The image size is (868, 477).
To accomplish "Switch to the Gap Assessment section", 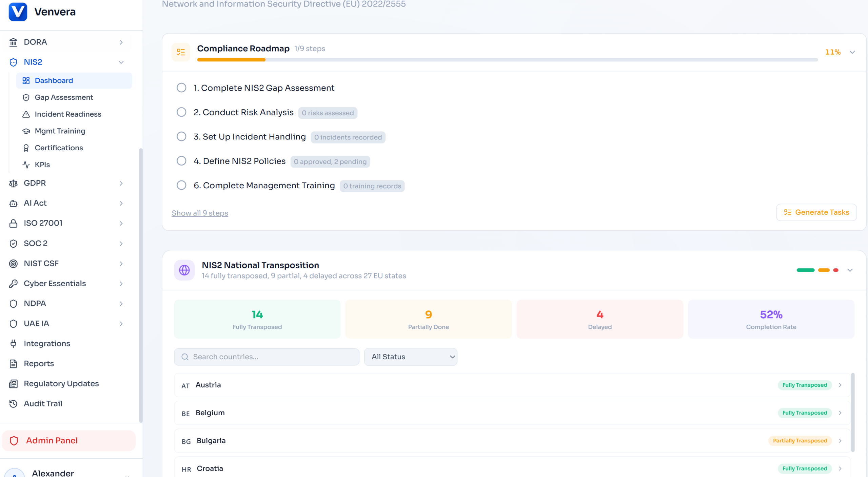I will click(x=64, y=97).
